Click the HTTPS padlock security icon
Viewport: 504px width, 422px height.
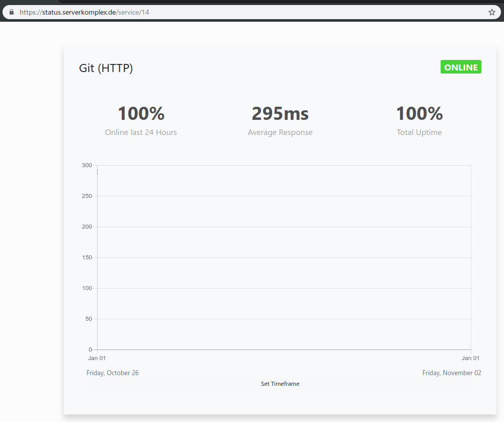point(12,12)
